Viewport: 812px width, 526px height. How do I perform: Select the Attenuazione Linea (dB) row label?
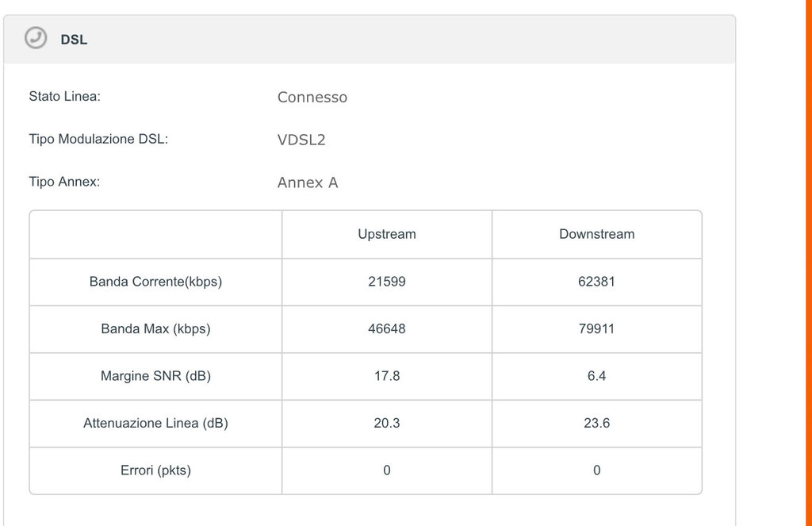click(155, 423)
